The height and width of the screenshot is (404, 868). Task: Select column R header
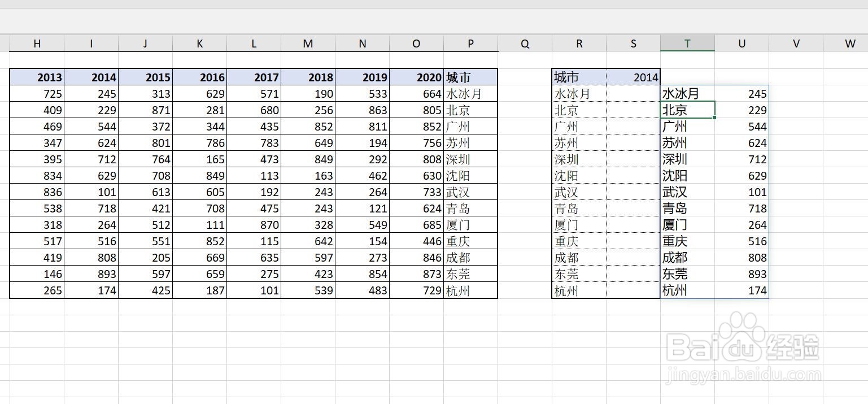tap(579, 44)
